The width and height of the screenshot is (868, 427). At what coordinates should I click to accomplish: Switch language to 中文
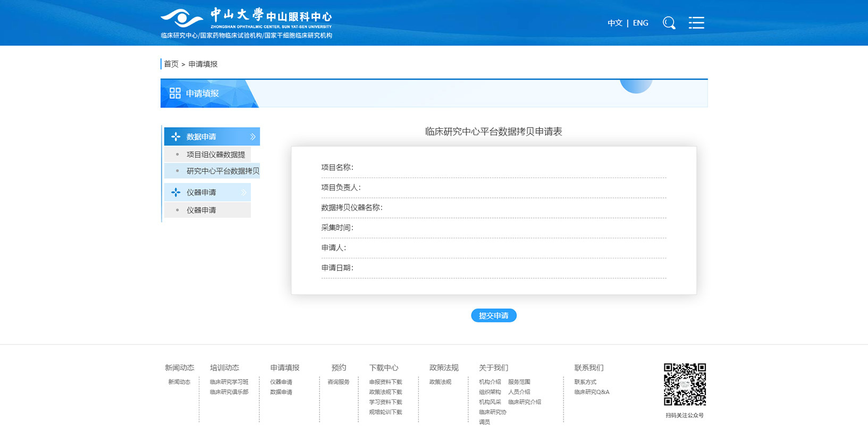click(614, 23)
